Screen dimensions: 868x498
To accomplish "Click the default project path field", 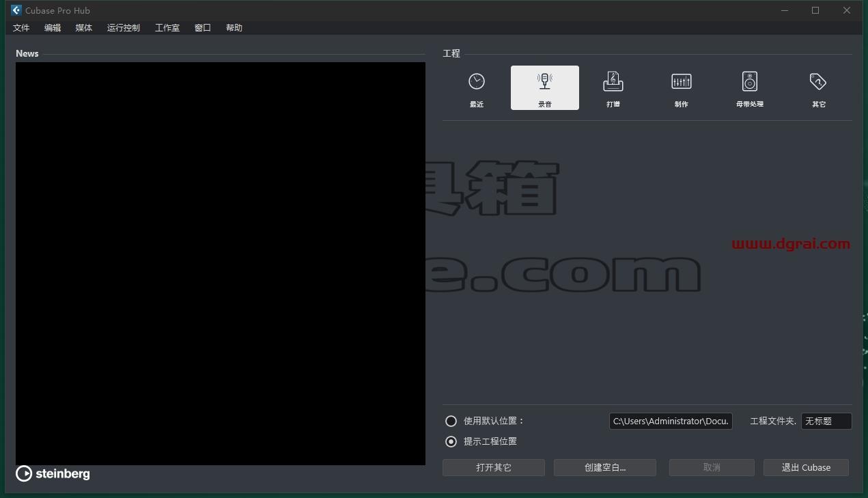I will [x=671, y=421].
